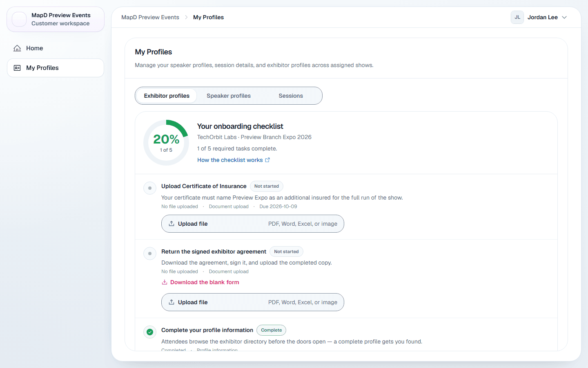Click the Not started badge for exhibitor agreement
The width and height of the screenshot is (588, 368).
[286, 251]
